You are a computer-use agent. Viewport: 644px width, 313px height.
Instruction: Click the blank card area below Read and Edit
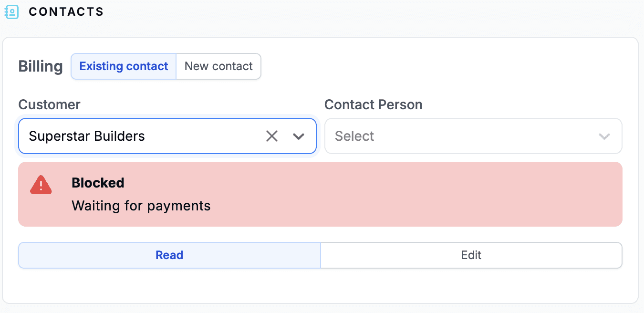pos(320,285)
